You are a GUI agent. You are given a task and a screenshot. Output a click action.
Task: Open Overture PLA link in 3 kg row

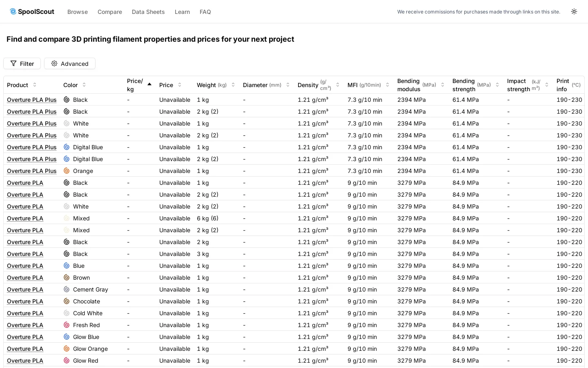(25, 254)
